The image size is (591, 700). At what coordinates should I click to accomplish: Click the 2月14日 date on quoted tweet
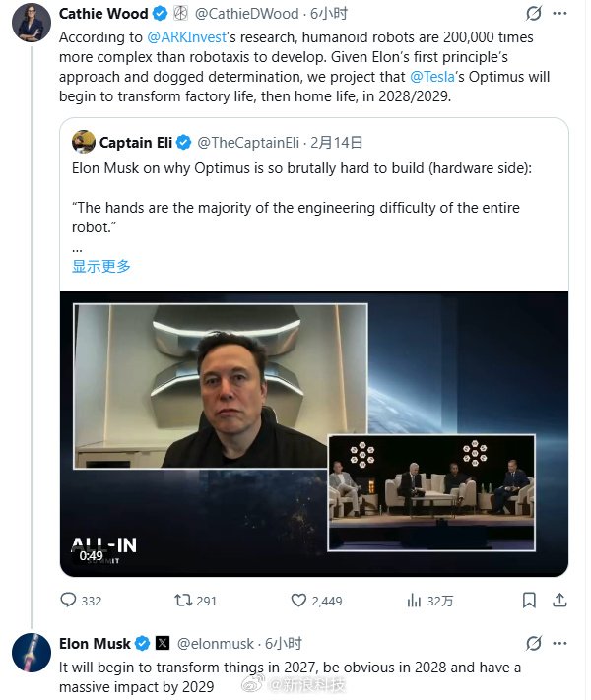coord(342,142)
